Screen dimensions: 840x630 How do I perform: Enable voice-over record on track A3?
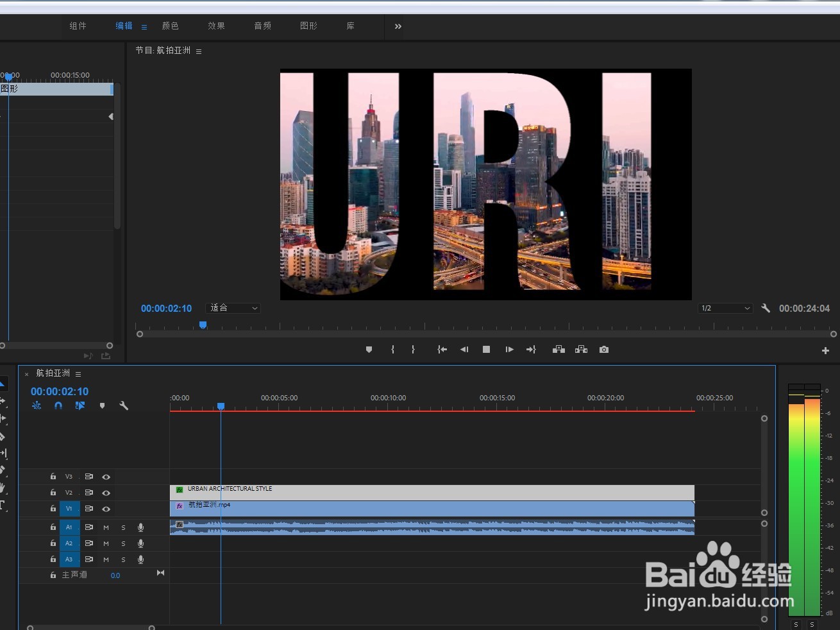point(141,559)
